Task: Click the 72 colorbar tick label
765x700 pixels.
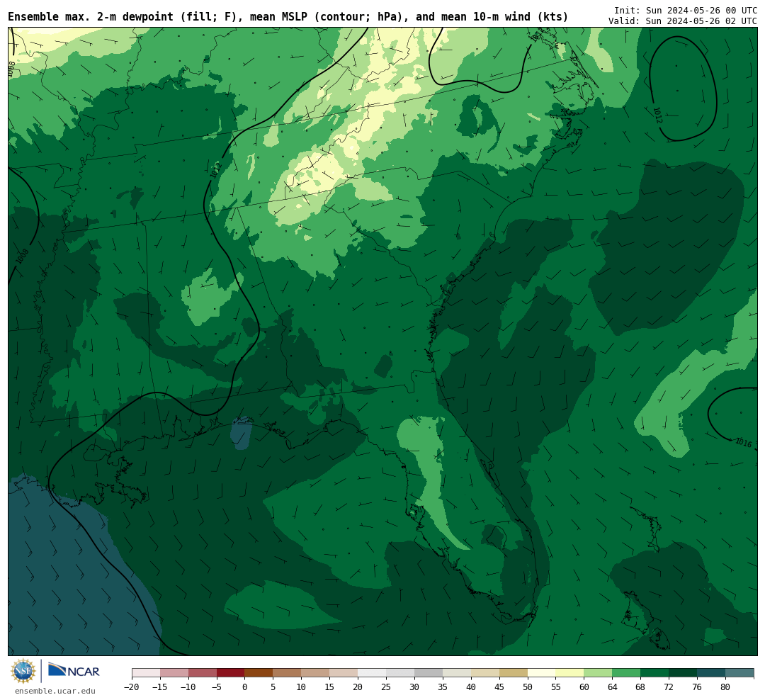Action: [669, 687]
